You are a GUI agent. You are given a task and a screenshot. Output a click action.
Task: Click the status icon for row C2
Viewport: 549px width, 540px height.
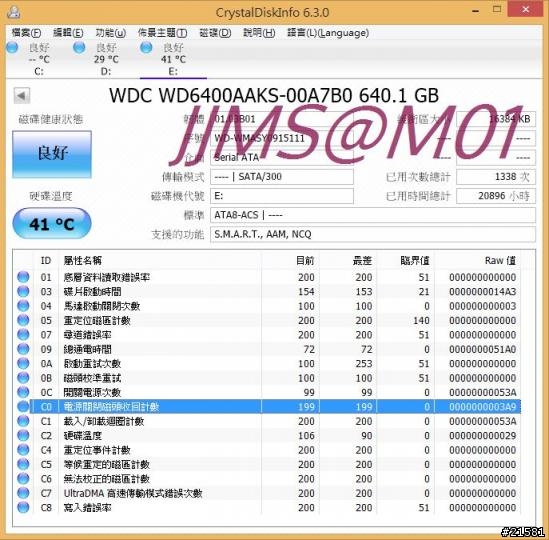click(x=23, y=435)
